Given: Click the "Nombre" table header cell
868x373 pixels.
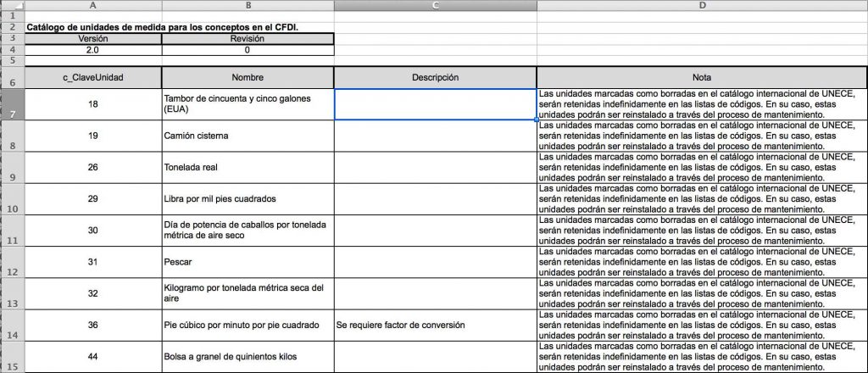Looking at the screenshot, I should (248, 77).
